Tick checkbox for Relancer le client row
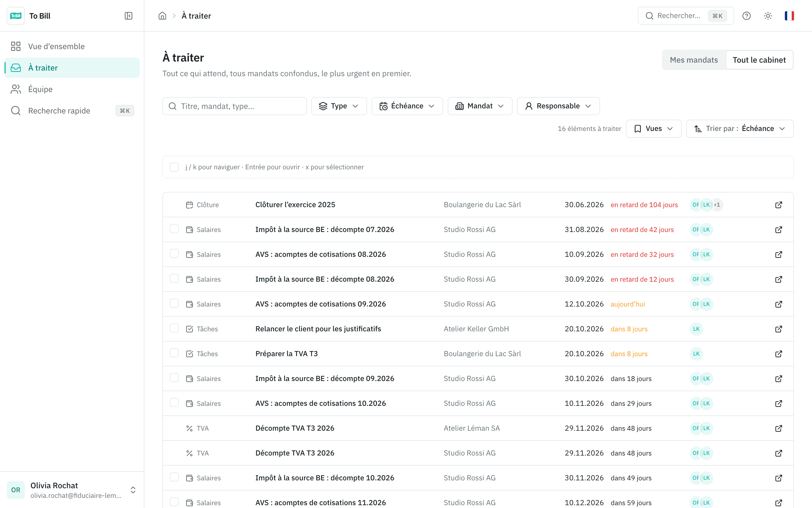812x508 pixels. 174,328
